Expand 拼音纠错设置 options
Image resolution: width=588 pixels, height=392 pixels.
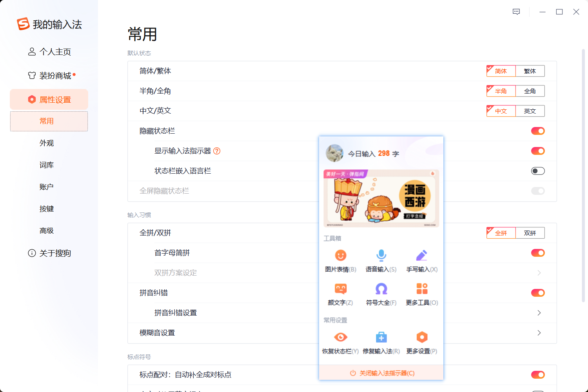539,312
